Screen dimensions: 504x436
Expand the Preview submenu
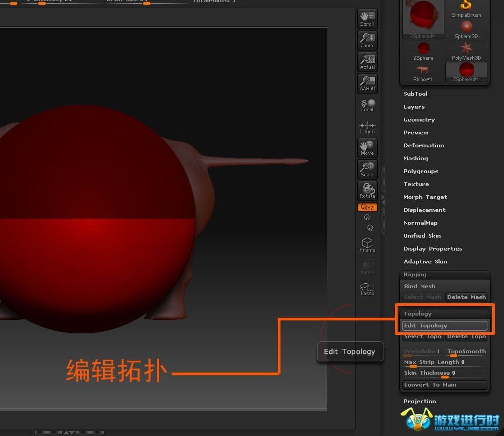pyautogui.click(x=416, y=132)
